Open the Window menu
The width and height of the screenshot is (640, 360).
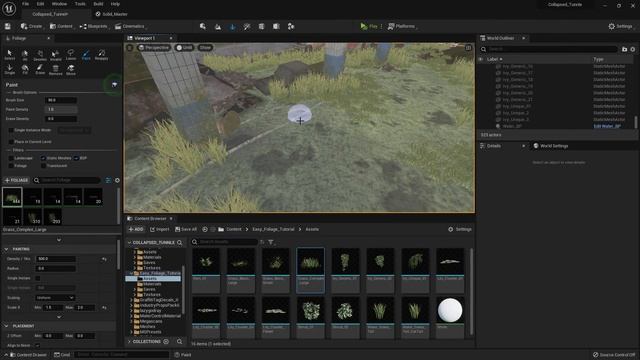[59, 4]
